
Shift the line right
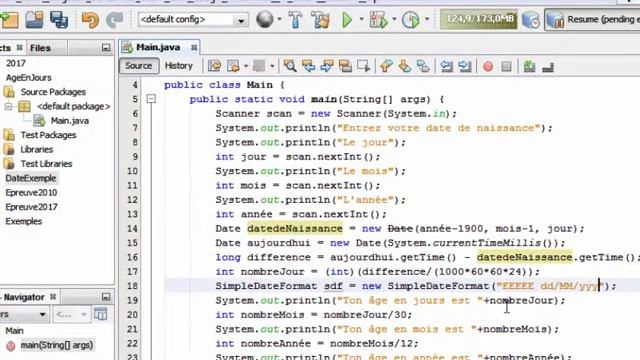click(465, 66)
